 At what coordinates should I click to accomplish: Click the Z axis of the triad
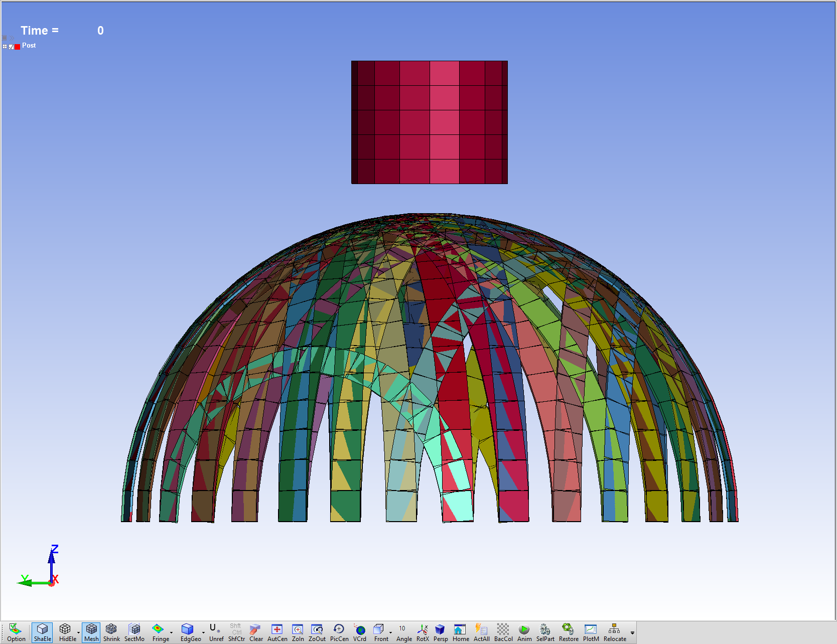(x=52, y=563)
